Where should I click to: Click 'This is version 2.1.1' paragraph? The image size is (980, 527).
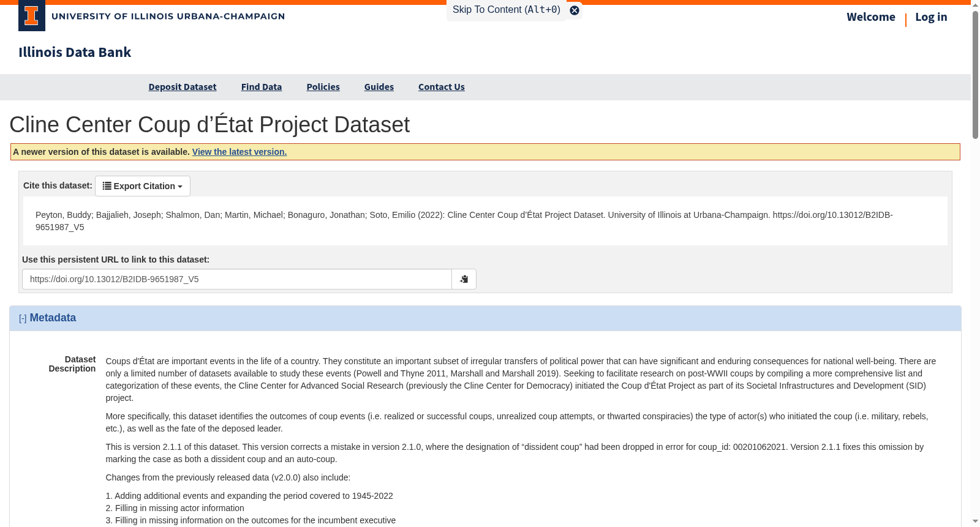[514, 453]
